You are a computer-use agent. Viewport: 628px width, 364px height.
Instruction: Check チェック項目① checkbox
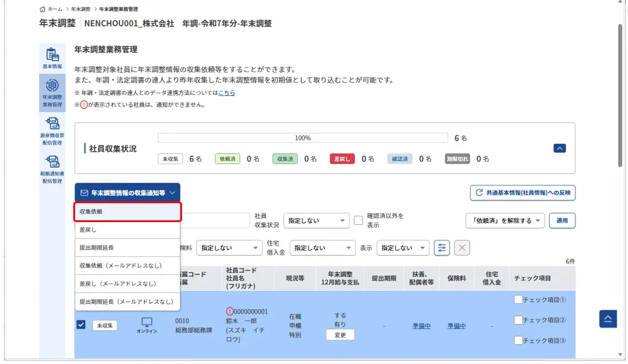click(518, 299)
